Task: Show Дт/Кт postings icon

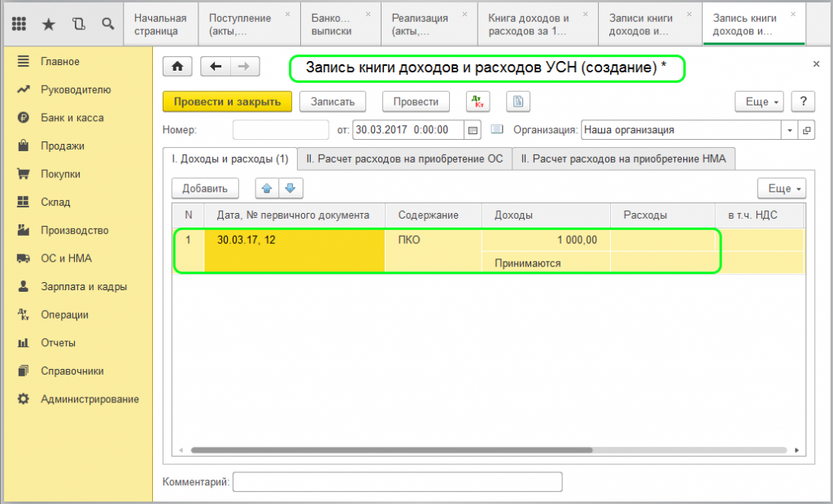Action: [x=478, y=102]
